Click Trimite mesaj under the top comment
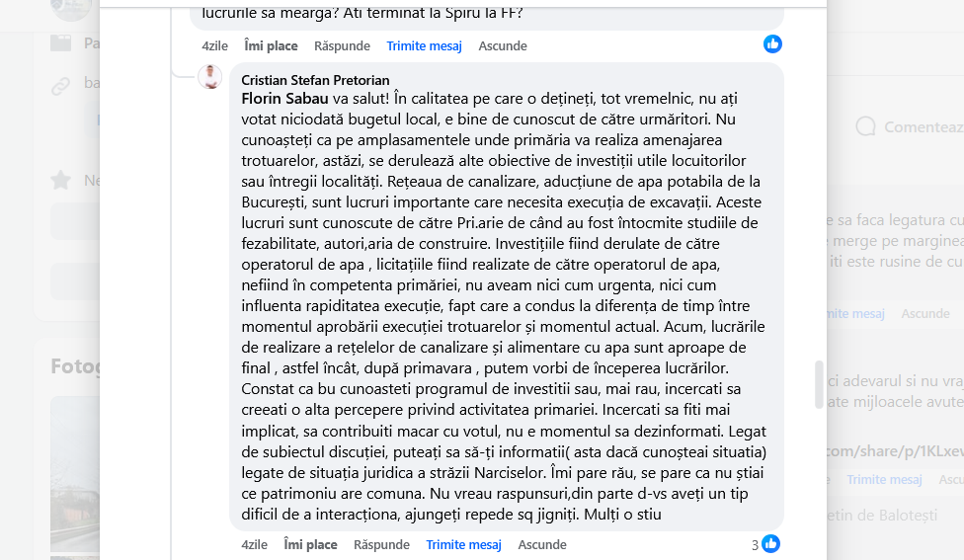The width and height of the screenshot is (964, 560). click(424, 45)
